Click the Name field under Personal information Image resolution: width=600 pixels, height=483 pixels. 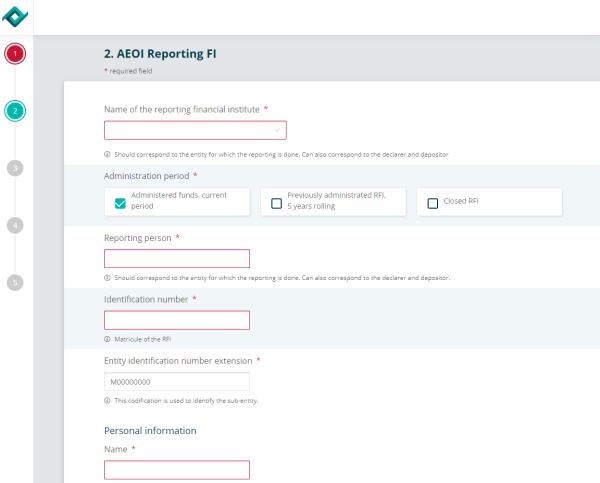click(x=177, y=470)
